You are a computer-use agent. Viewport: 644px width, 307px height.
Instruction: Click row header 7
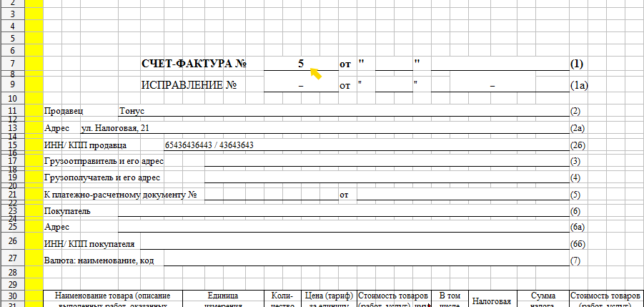(12, 64)
